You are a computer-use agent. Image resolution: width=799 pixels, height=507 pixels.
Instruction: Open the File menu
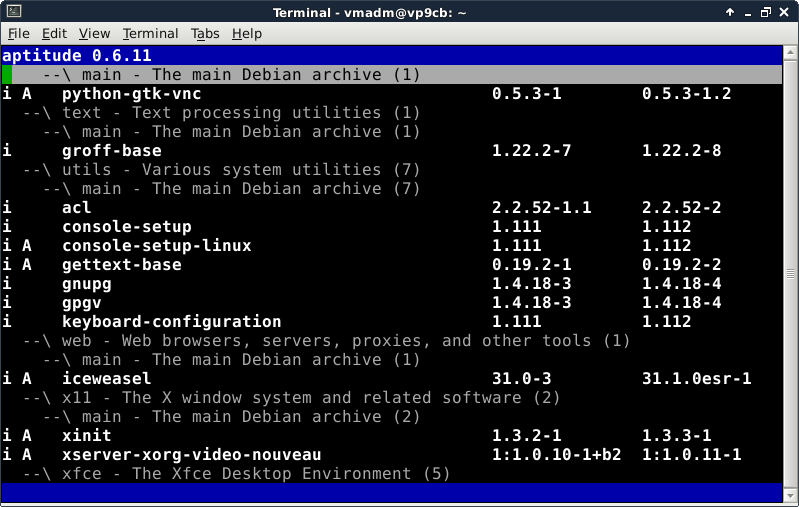[18, 33]
